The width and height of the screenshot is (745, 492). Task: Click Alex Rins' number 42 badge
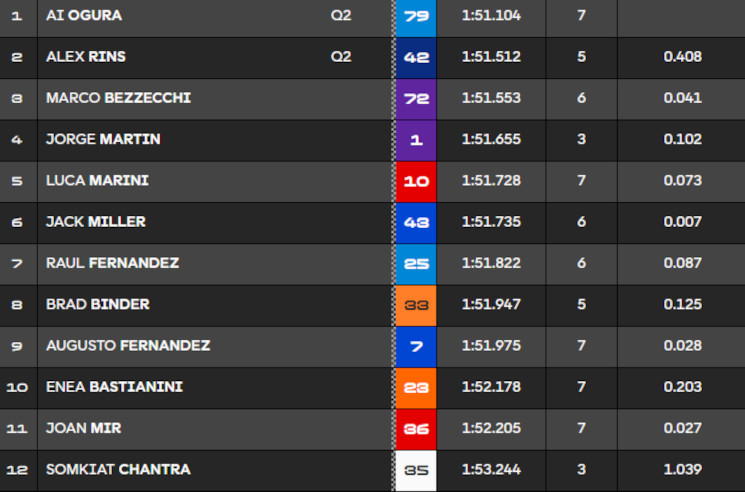point(416,57)
